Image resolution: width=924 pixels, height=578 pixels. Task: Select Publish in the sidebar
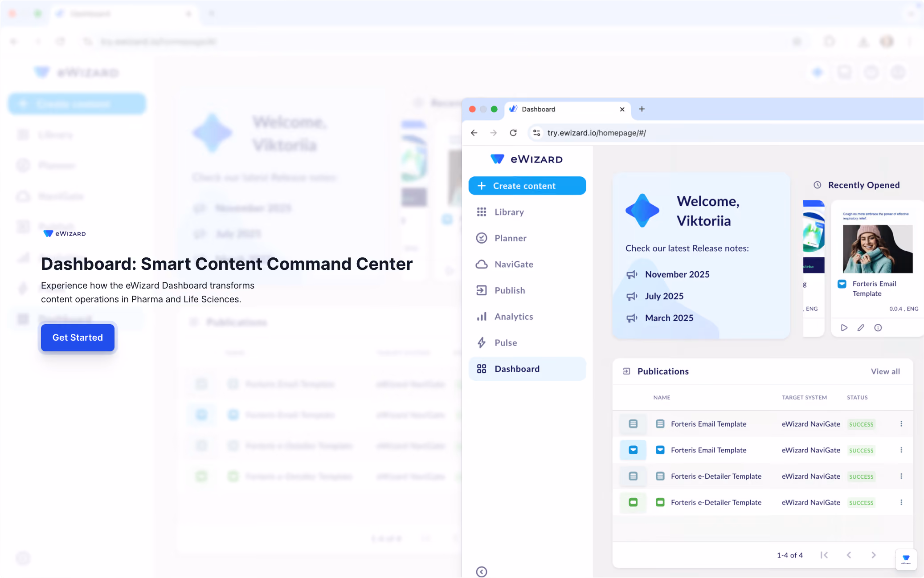[527, 290]
